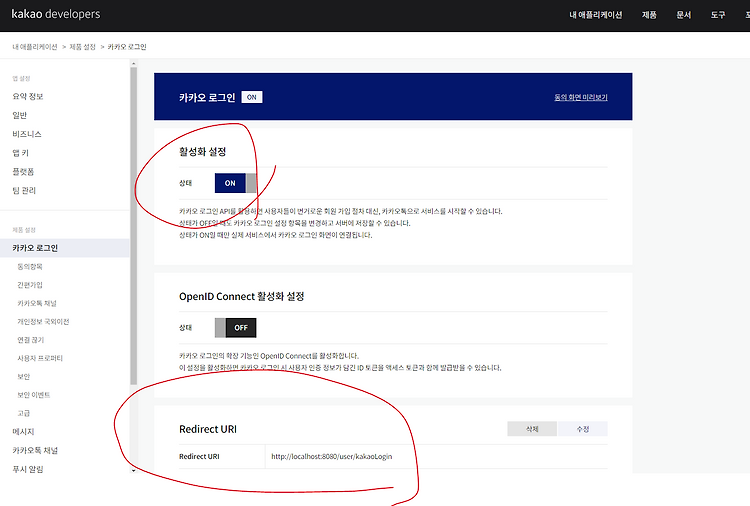Click the Redirect URI section heading
This screenshot has width=750, height=506.
tap(208, 429)
